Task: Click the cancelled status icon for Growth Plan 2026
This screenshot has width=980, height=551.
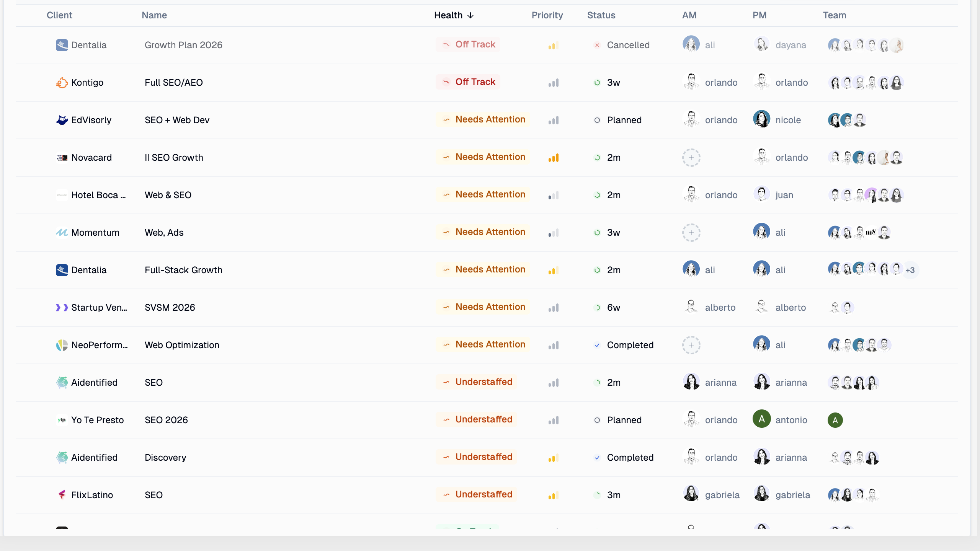Action: tap(597, 45)
